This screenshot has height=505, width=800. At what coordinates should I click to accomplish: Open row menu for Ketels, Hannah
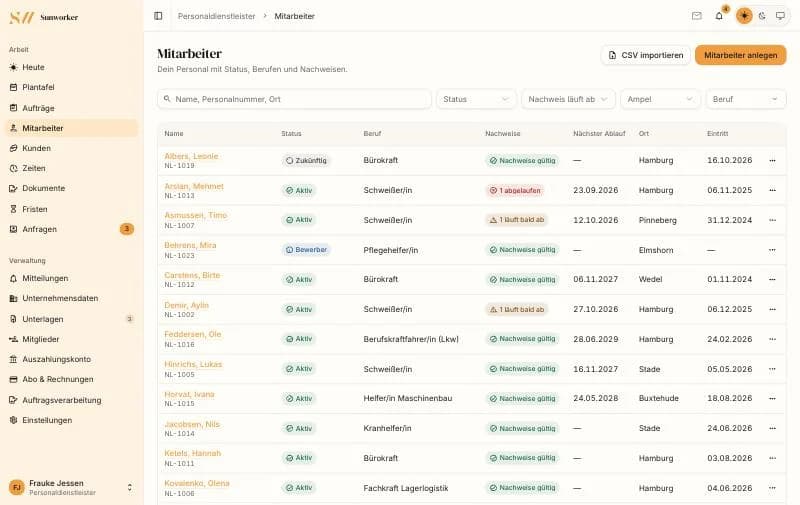point(772,458)
